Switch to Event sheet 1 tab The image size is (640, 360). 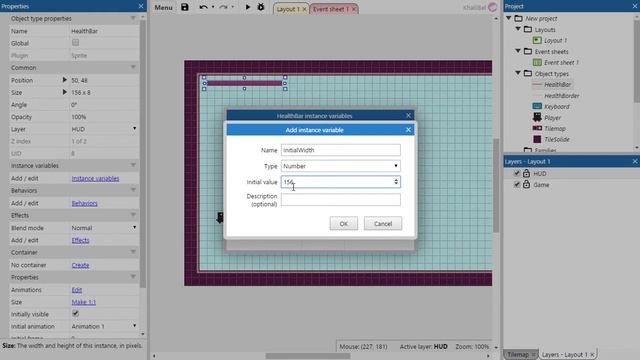(331, 9)
